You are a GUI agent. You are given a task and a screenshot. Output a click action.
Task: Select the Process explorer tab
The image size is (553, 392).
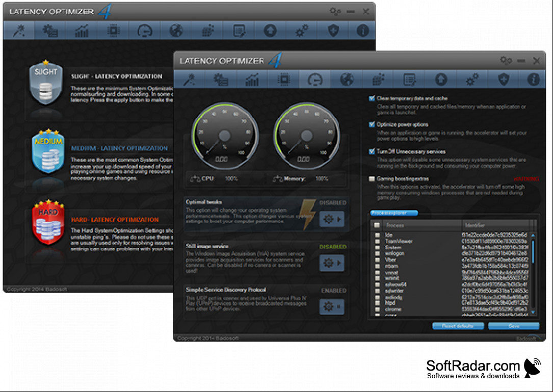pyautogui.click(x=394, y=213)
